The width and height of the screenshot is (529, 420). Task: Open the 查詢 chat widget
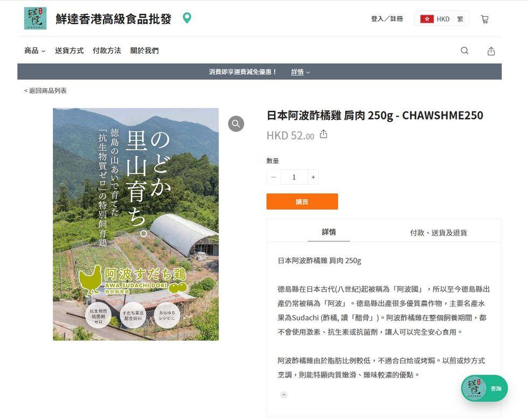tap(484, 388)
